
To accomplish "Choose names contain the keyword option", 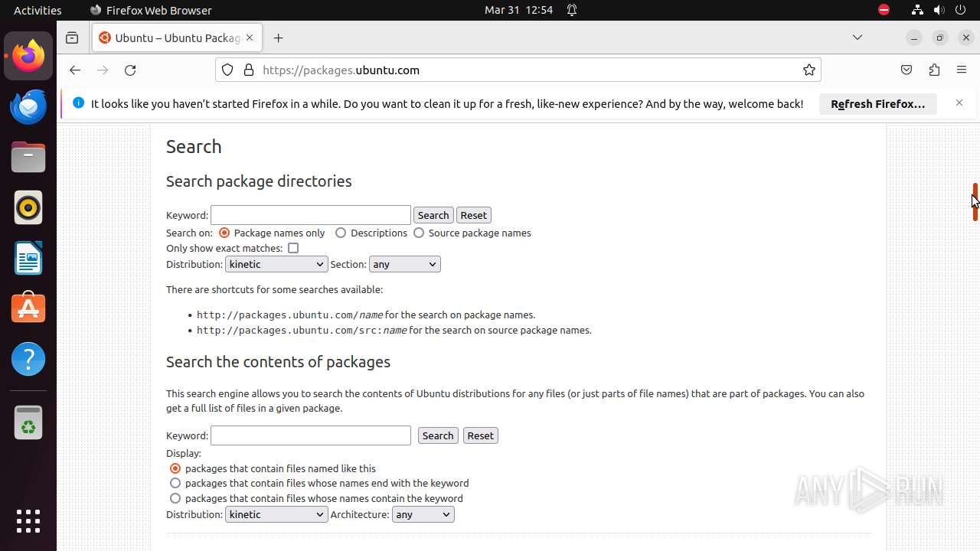I will pyautogui.click(x=175, y=498).
